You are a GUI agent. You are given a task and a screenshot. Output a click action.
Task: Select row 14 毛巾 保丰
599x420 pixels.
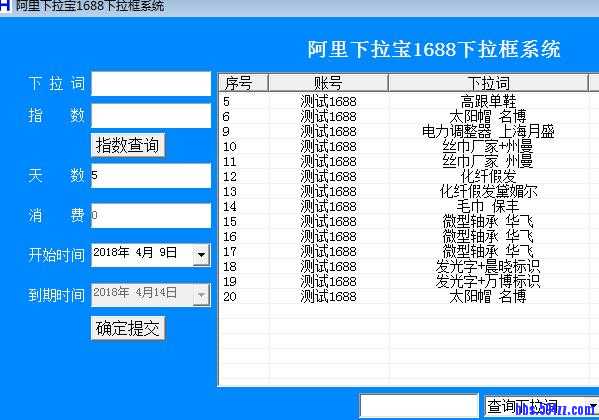click(409, 207)
